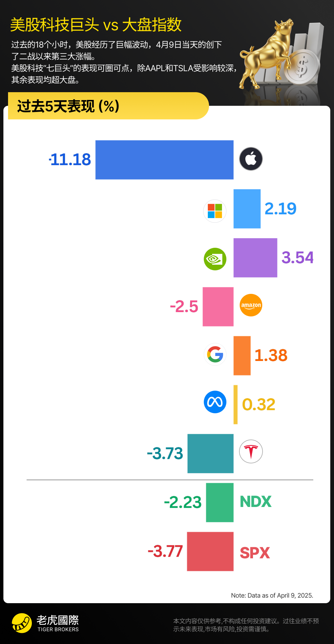Viewport: 334px width, 644px height.
Task: Click the Tiger Brokers logo icon
Action: [22, 623]
